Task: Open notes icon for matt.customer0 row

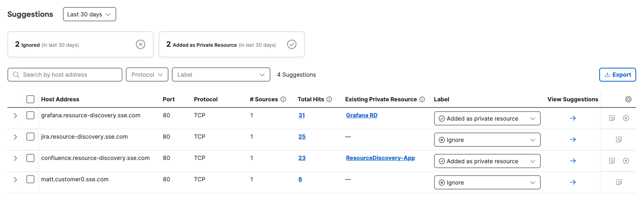Action: (619, 182)
